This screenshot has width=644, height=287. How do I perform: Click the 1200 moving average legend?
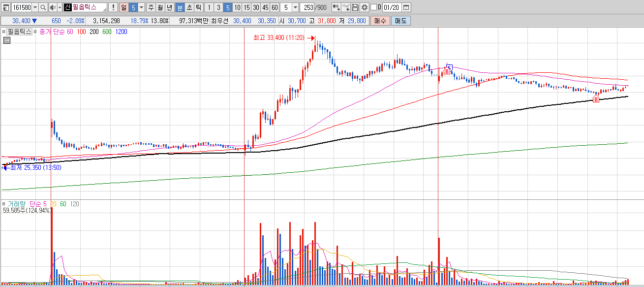coord(121,32)
